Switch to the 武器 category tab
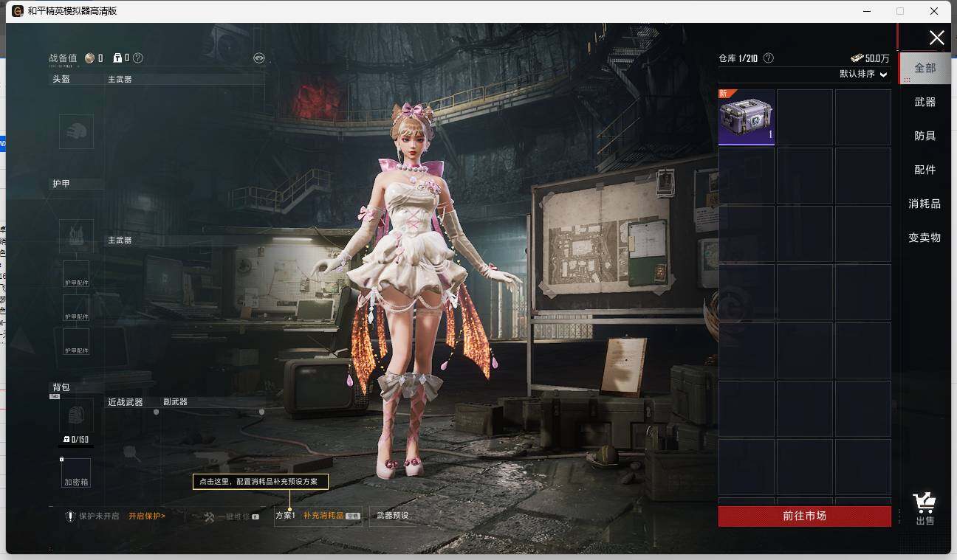Screen dimensions: 957x560 [x=925, y=102]
